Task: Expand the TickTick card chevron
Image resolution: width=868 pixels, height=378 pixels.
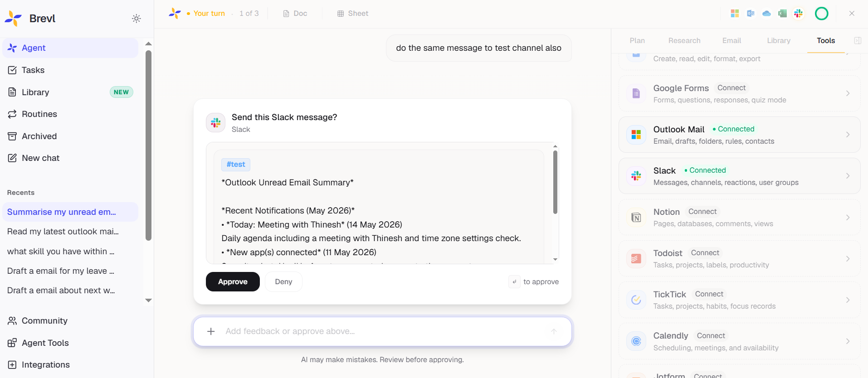Action: pyautogui.click(x=848, y=300)
